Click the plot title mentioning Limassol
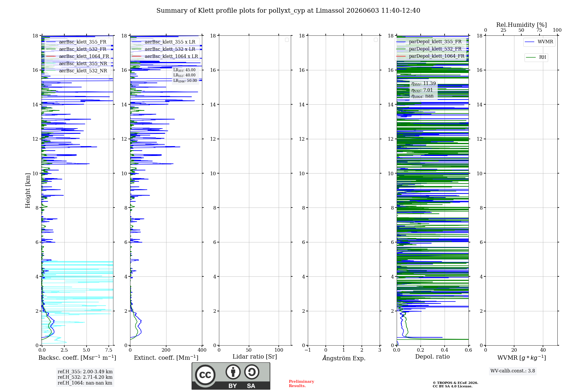The image size is (577, 392). pyautogui.click(x=288, y=11)
